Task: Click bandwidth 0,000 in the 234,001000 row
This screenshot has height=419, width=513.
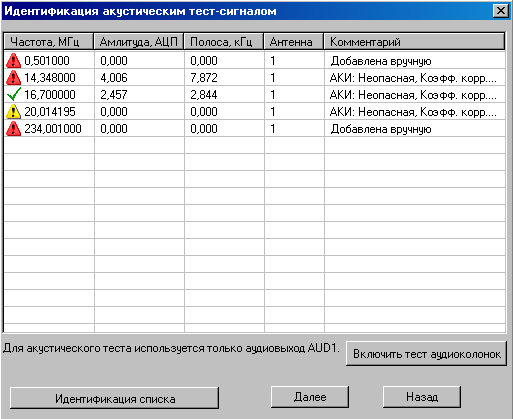Action: click(x=204, y=129)
